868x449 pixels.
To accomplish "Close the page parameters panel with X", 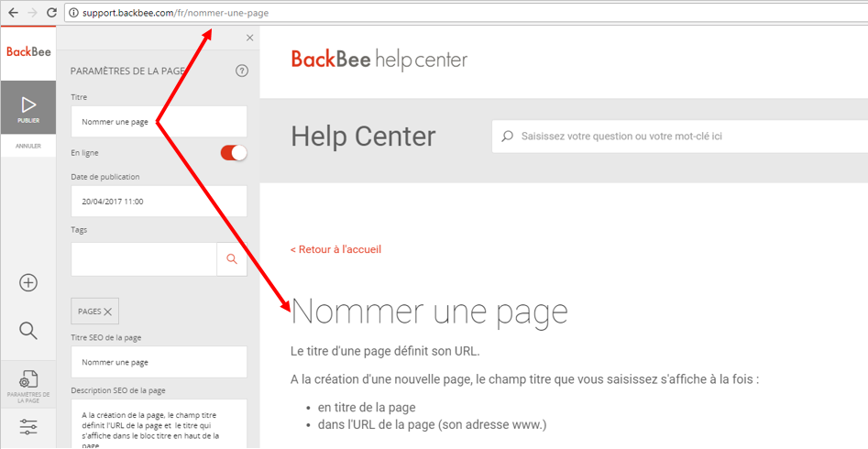I will [x=249, y=38].
